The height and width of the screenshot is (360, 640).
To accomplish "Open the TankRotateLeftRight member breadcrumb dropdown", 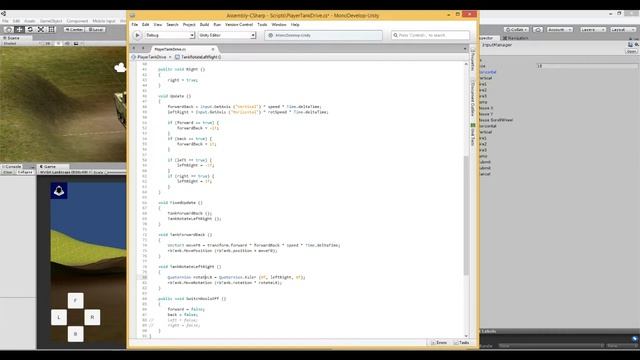I will 198,57.
